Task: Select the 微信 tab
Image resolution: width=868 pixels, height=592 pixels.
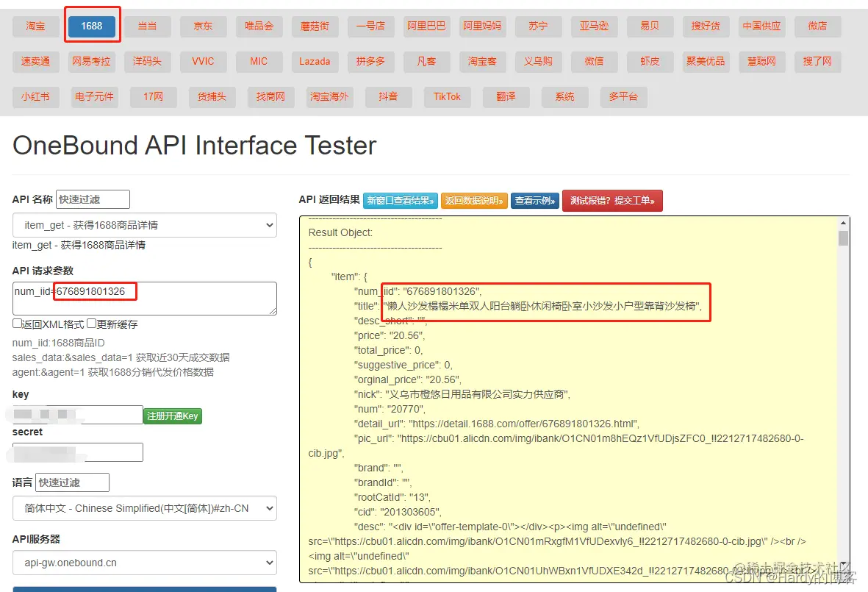Action: click(594, 62)
